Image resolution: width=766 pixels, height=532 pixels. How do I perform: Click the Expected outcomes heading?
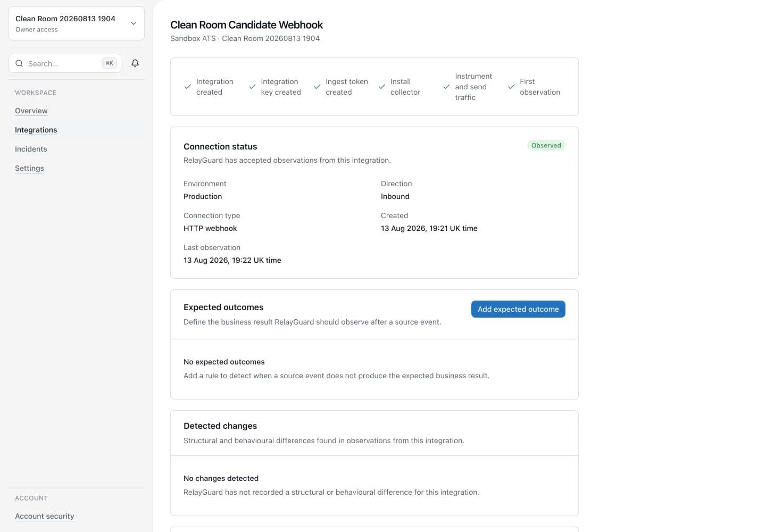point(223,307)
